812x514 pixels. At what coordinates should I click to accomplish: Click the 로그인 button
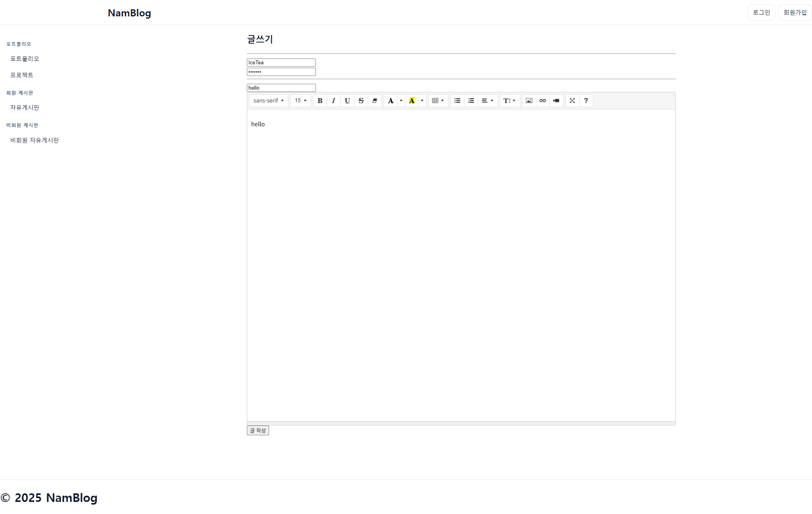[761, 12]
